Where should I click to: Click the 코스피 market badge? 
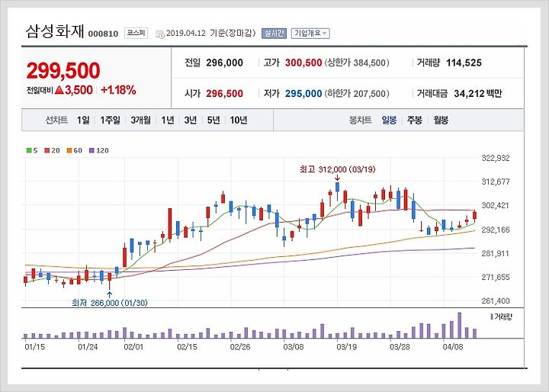(136, 33)
